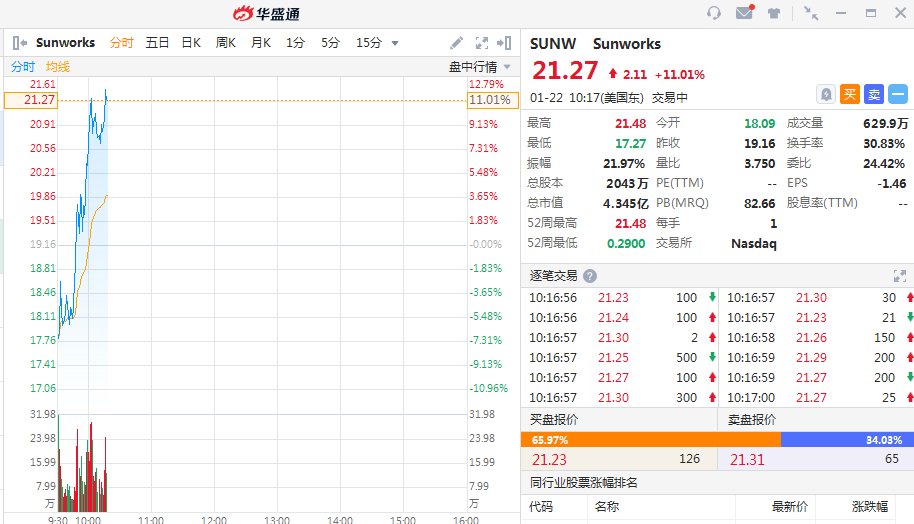Select the pencil drawing tool
Screen dimensions: 914x524
[x=456, y=43]
